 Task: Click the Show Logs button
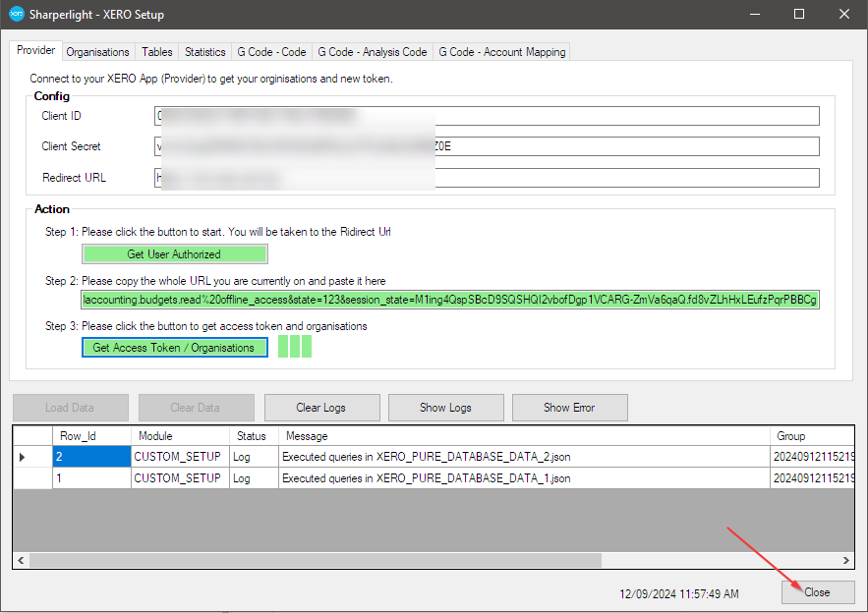pos(445,408)
